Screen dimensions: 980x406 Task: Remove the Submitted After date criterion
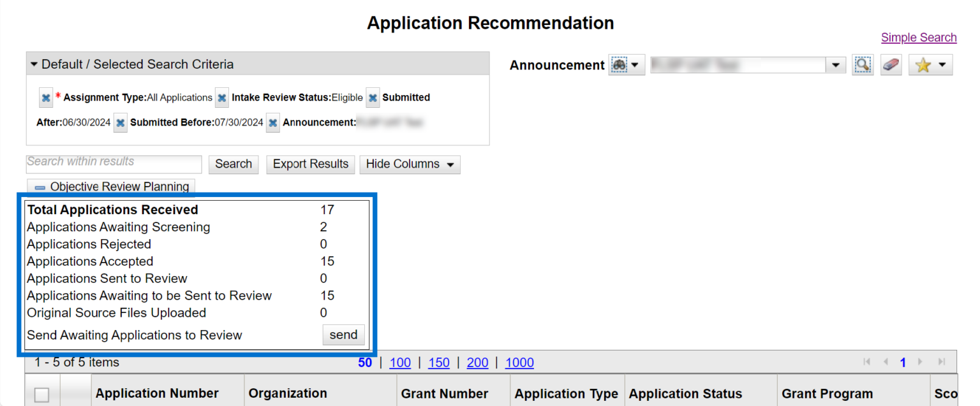(x=373, y=98)
